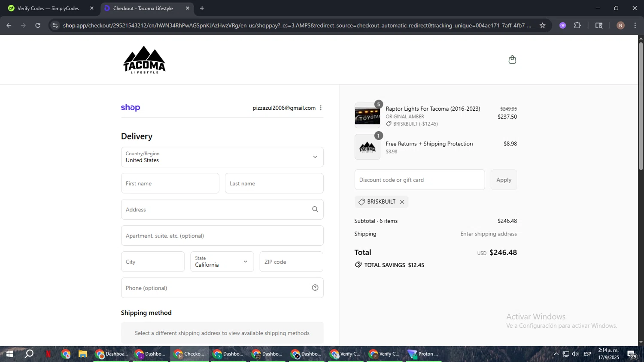The image size is (644, 362).
Task: View site information icon in the address bar
Action: click(55, 25)
